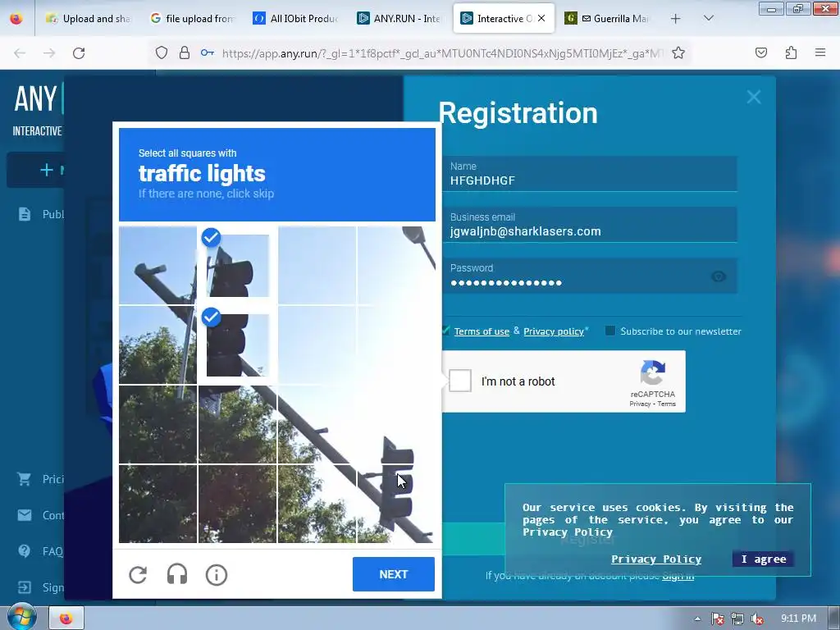Open Pricing cart sidebar item
Viewport: 840px width, 630px height.
[x=40, y=479]
